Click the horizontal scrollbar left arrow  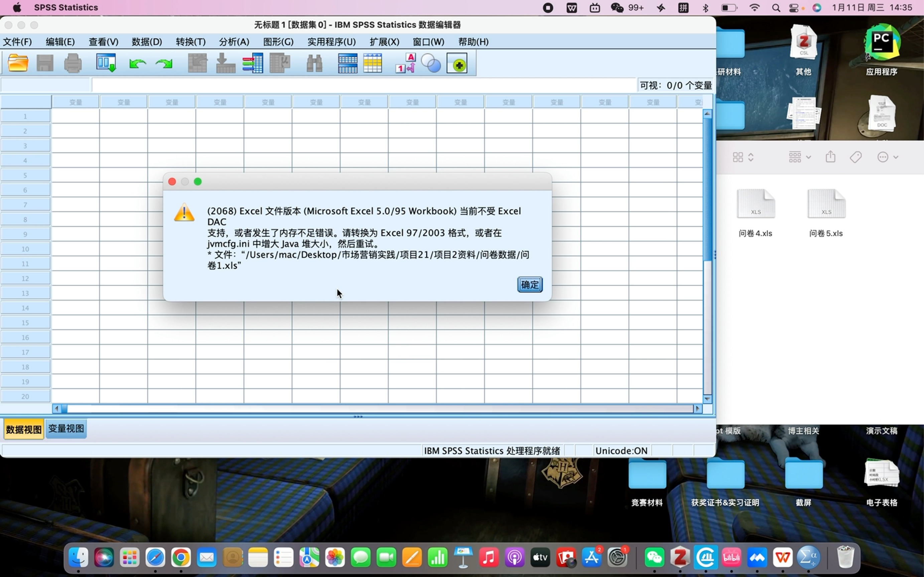coord(56,409)
